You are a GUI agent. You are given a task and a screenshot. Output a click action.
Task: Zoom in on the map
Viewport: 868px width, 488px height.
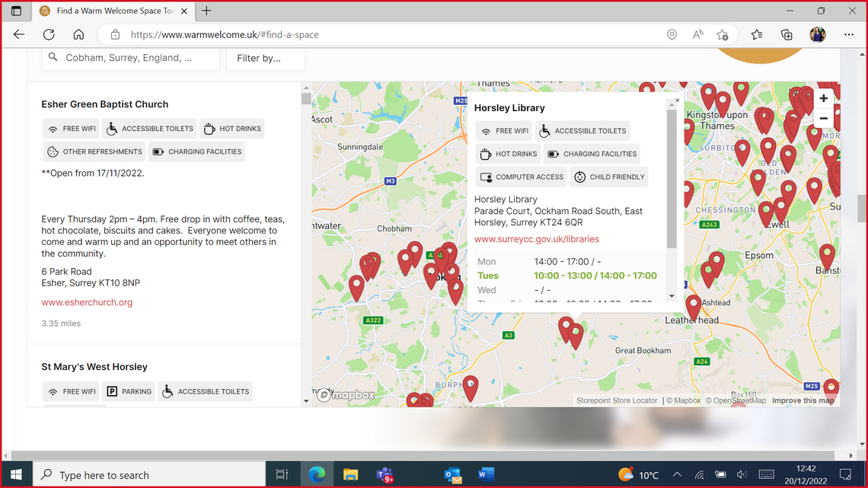824,98
